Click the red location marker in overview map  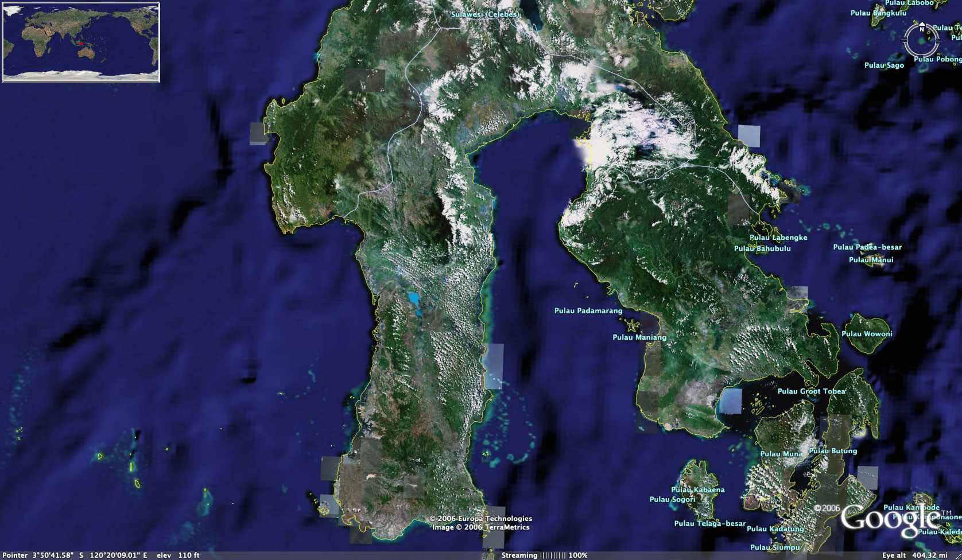[x=81, y=42]
